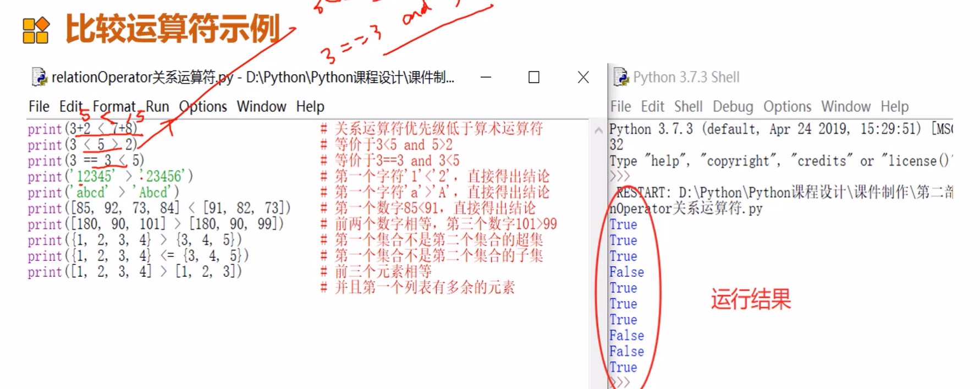Open the Help menu in Python Shell
This screenshot has height=389, width=980.
tap(895, 106)
